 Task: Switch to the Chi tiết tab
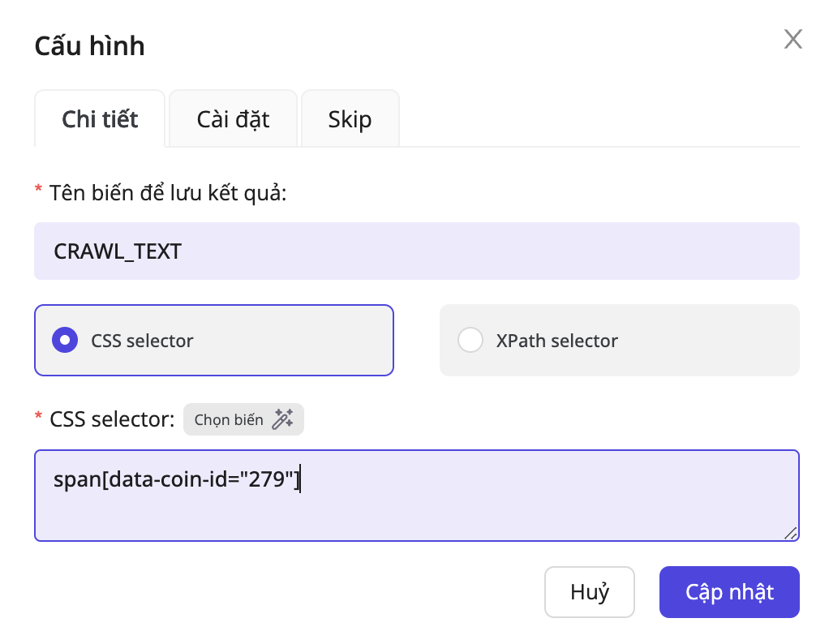point(100,119)
